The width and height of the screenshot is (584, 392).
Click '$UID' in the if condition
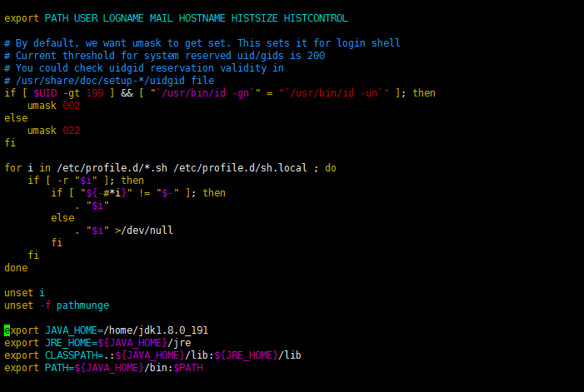tap(45, 93)
